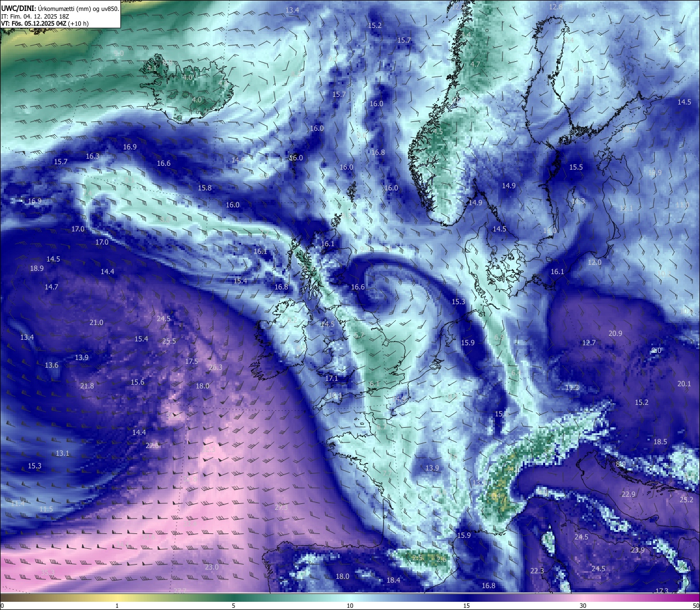Click the 30 label on the color scale

coord(583,606)
